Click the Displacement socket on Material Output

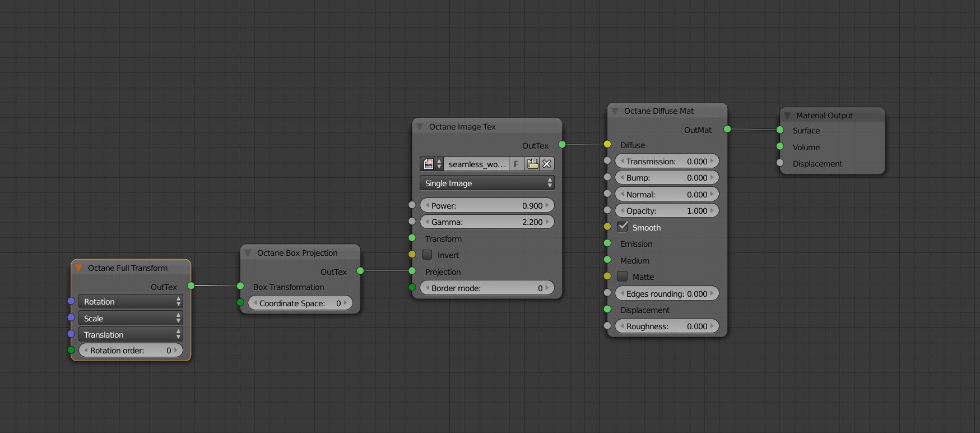point(780,163)
